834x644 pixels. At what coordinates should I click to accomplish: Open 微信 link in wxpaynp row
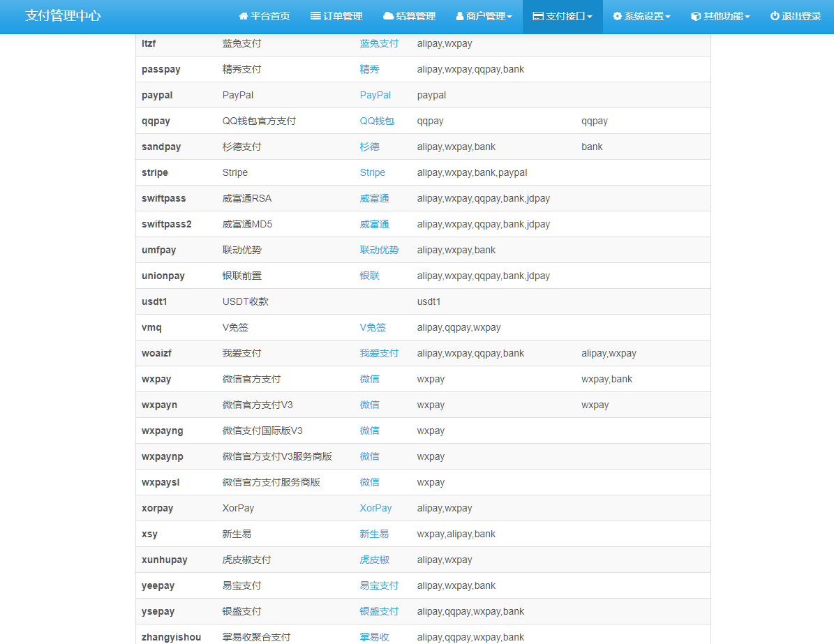(x=369, y=456)
